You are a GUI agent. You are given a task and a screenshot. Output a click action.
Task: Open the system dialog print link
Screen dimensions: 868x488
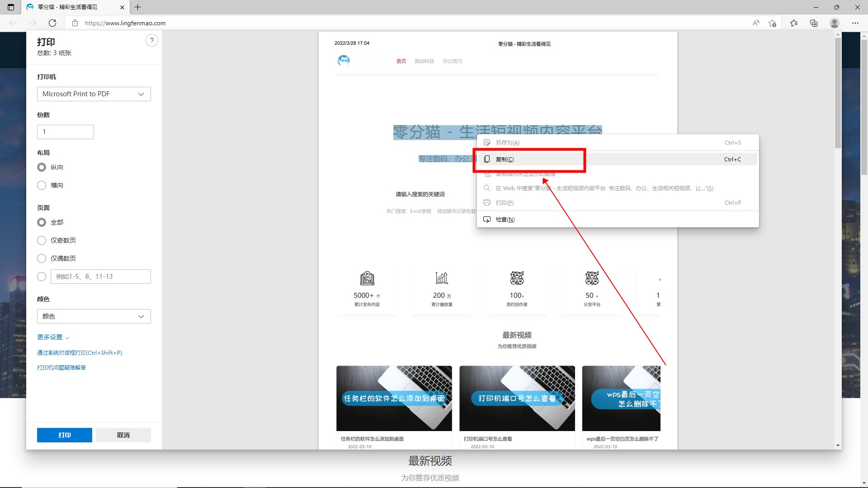point(80,353)
